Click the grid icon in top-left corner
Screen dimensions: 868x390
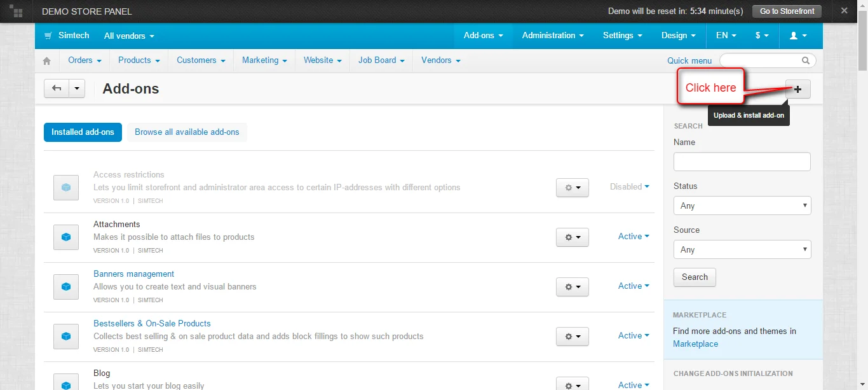16,11
